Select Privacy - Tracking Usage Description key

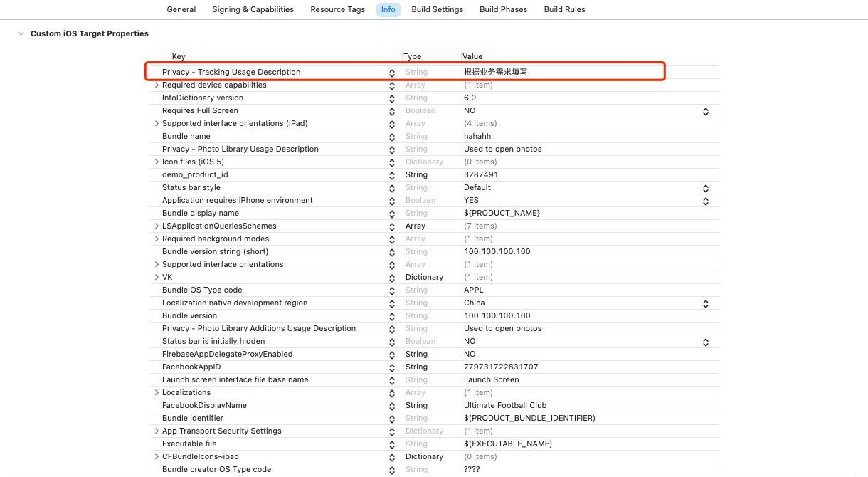pyautogui.click(x=231, y=72)
